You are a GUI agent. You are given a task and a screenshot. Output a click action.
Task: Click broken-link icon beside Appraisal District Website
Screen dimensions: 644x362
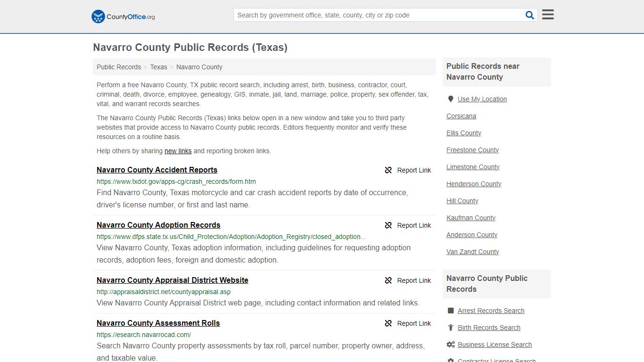coord(388,280)
